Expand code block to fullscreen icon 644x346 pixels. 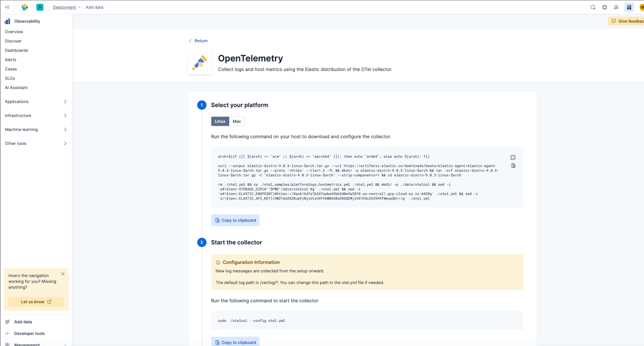[513, 157]
